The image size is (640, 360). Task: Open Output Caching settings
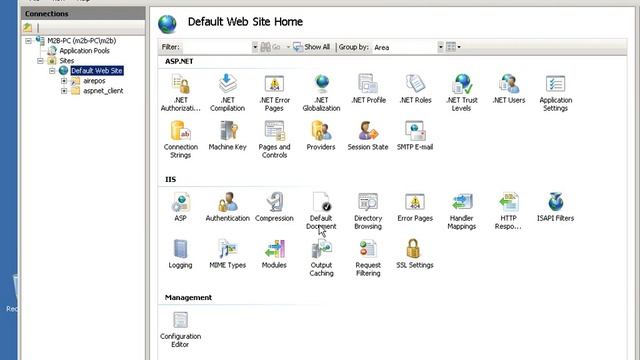click(321, 258)
